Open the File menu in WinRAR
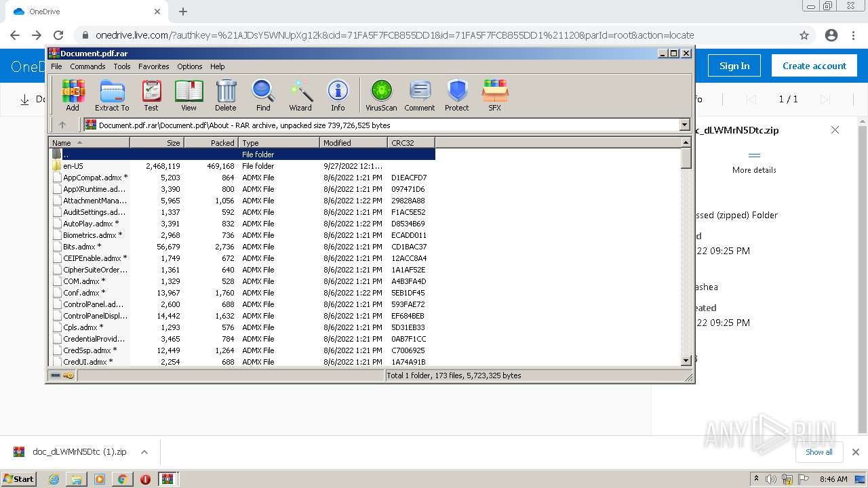The width and height of the screenshot is (868, 488). coord(56,66)
